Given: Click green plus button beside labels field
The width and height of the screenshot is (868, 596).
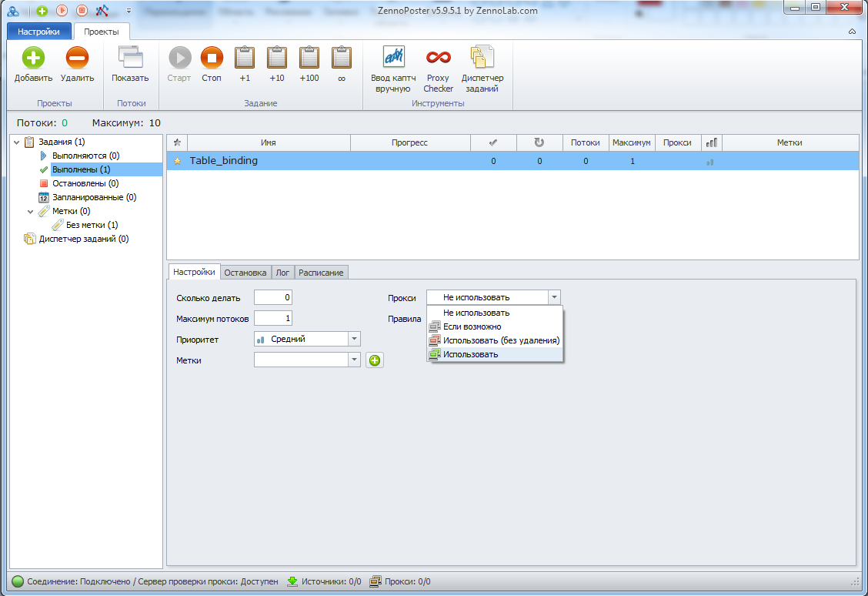Looking at the screenshot, I should pyautogui.click(x=374, y=360).
